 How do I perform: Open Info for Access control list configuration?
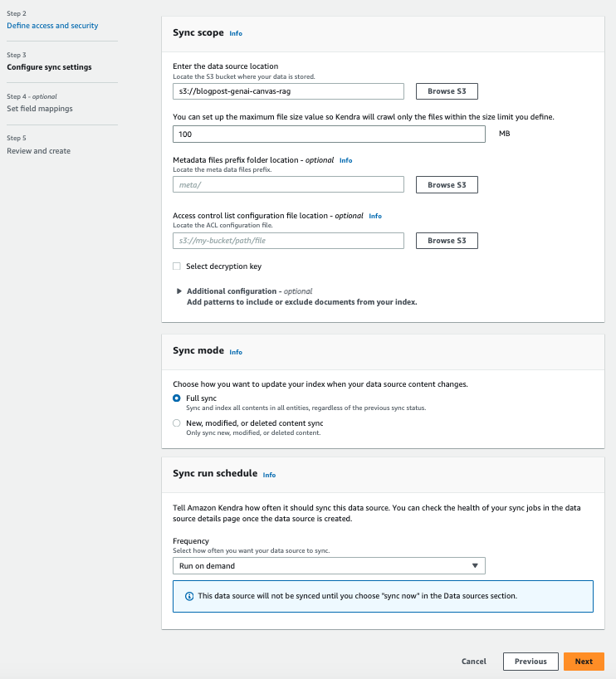tap(375, 216)
